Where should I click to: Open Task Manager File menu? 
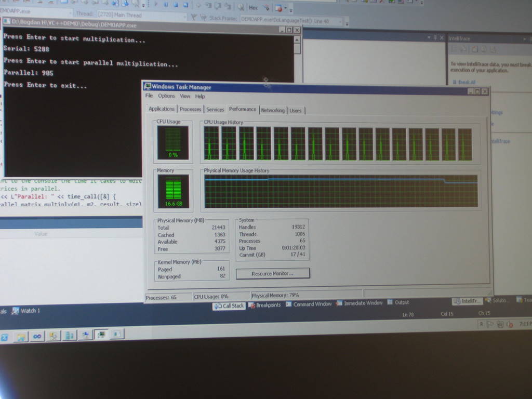149,96
